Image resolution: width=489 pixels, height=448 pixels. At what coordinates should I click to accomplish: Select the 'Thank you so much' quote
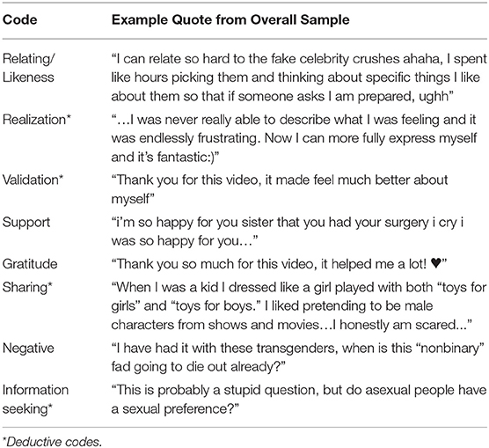point(279,264)
